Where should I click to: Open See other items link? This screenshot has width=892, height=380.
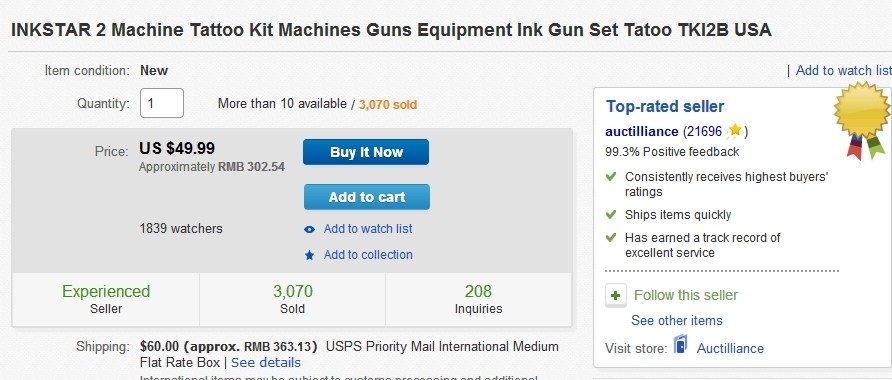(677, 320)
